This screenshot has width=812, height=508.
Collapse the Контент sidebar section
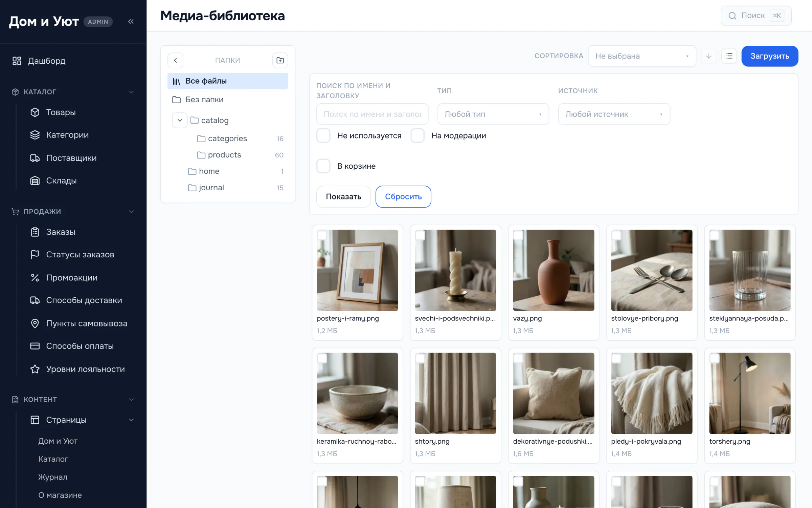point(131,400)
